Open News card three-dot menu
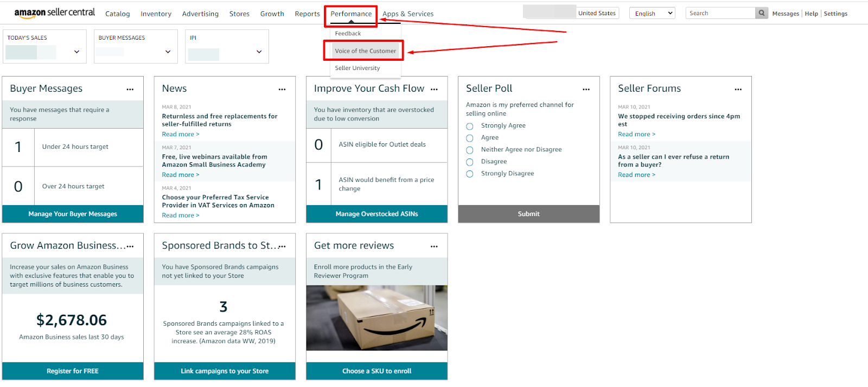868x387 pixels. click(x=282, y=89)
